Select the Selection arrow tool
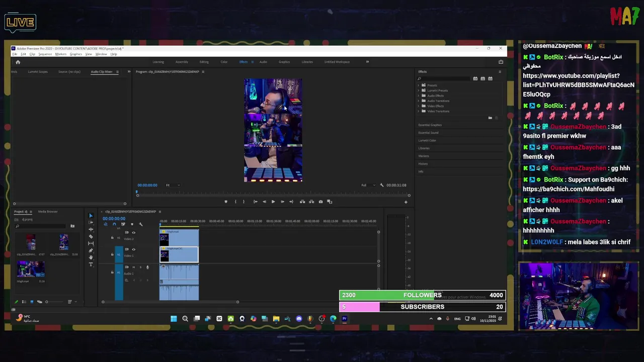Image resolution: width=644 pixels, height=362 pixels. 91,215
